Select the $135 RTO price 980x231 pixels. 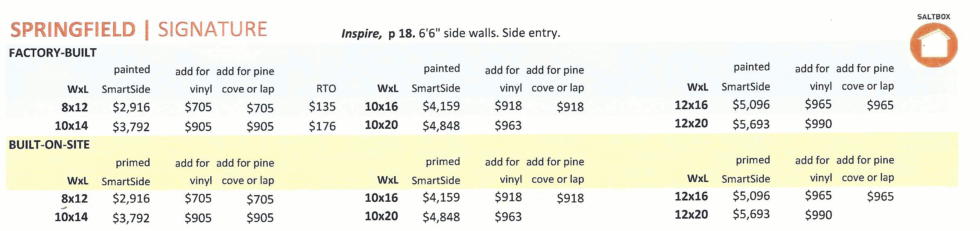coord(322,106)
